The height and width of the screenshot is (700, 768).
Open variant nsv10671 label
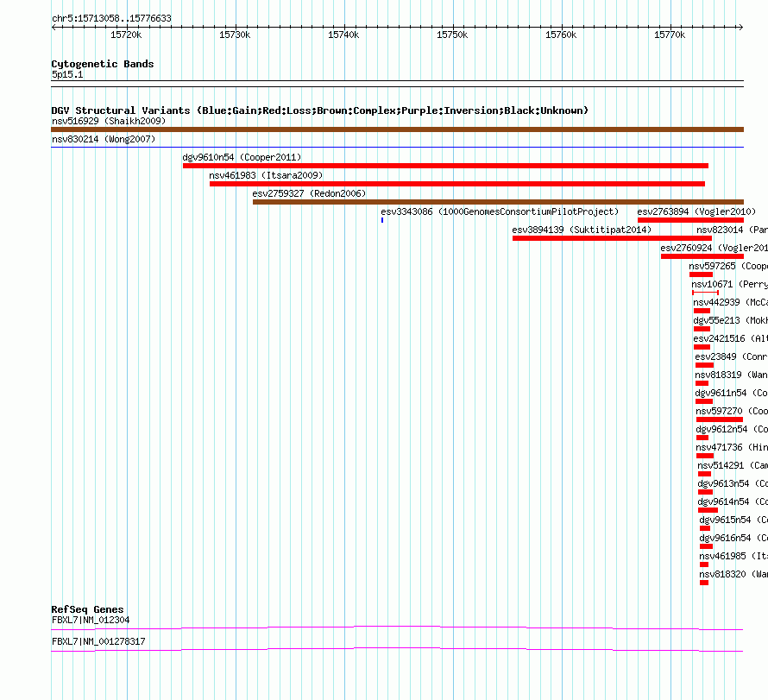729,284
